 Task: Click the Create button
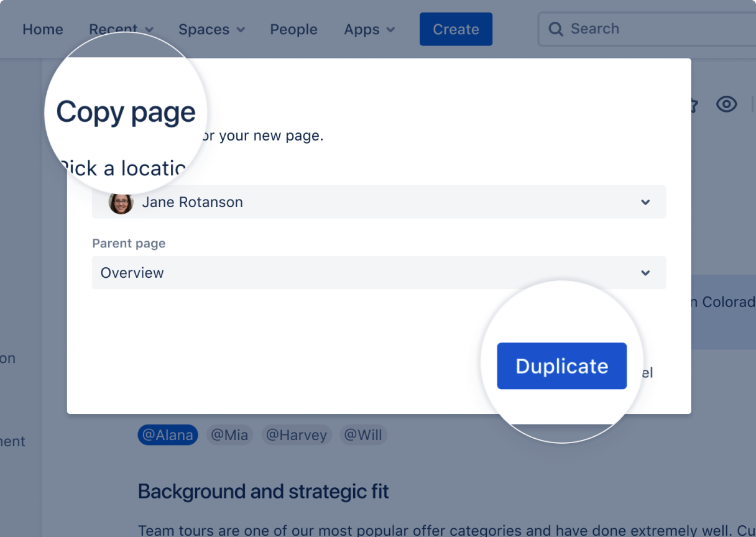tap(456, 29)
